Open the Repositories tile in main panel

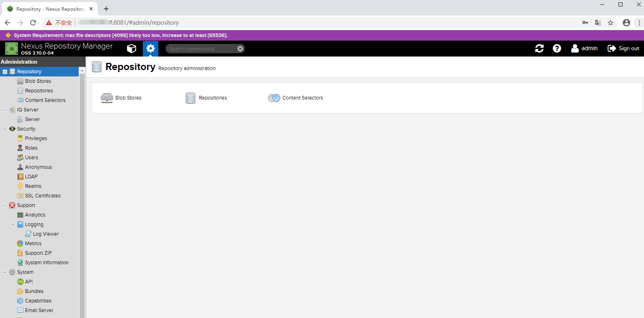click(206, 98)
